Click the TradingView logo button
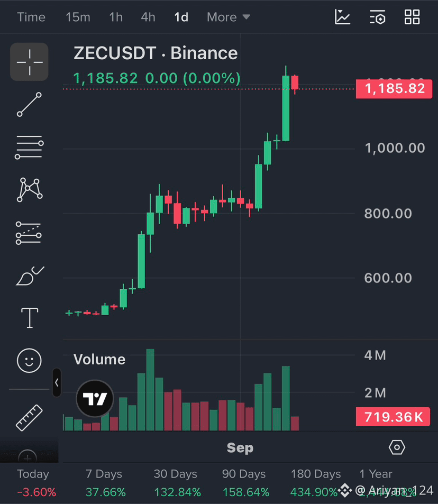Image resolution: width=438 pixels, height=504 pixels. pyautogui.click(x=95, y=399)
